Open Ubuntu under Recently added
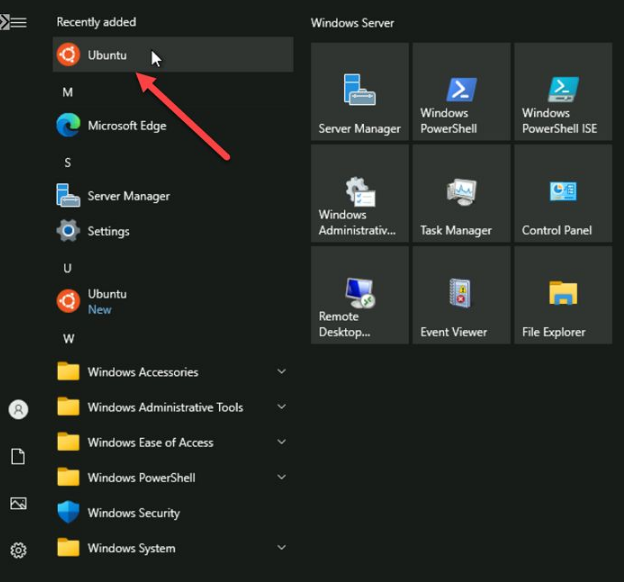The width and height of the screenshot is (625, 582). tap(173, 55)
